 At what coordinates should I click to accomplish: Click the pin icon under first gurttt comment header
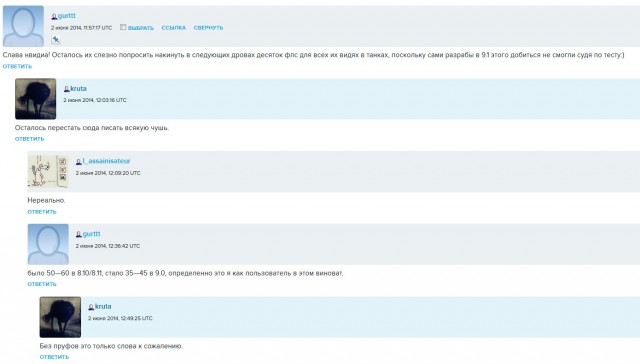coord(56,40)
